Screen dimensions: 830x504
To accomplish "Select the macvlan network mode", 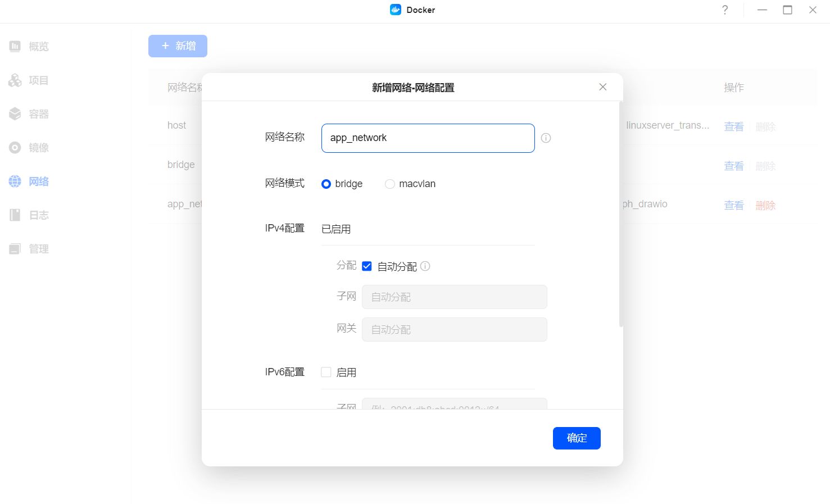I will tap(390, 184).
